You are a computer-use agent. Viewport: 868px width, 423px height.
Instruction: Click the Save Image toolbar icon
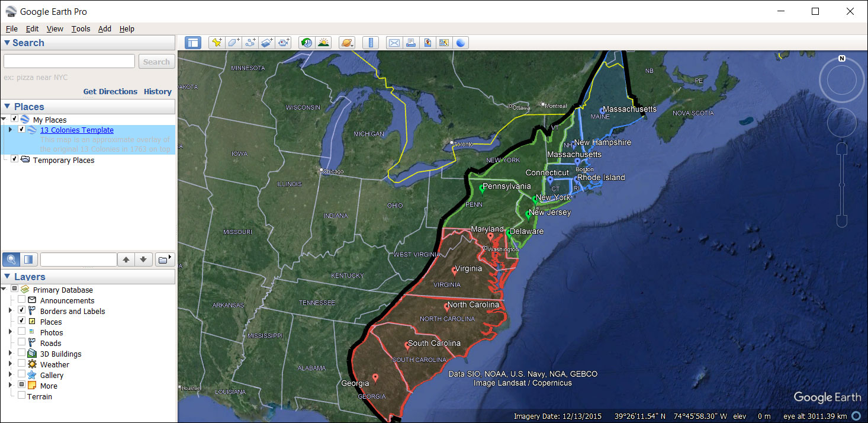[x=427, y=43]
